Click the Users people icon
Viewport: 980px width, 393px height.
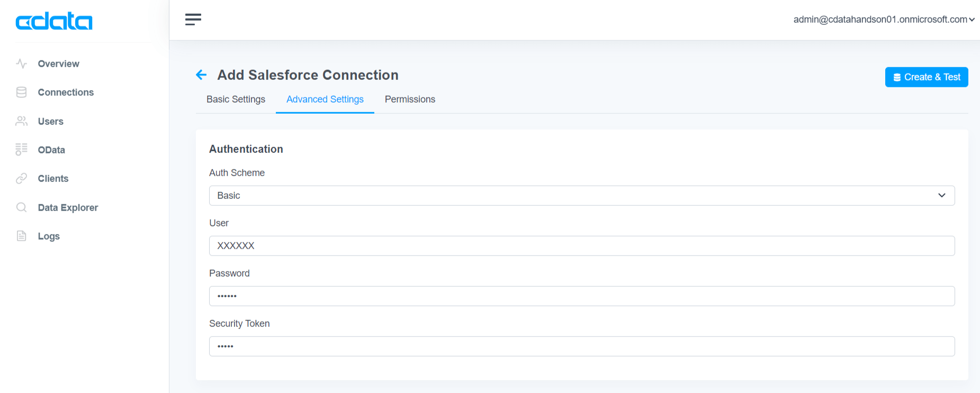(21, 121)
